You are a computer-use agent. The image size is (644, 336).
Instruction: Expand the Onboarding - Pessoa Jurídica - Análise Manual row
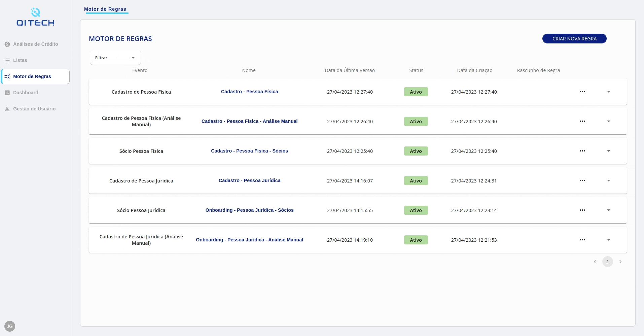609,240
